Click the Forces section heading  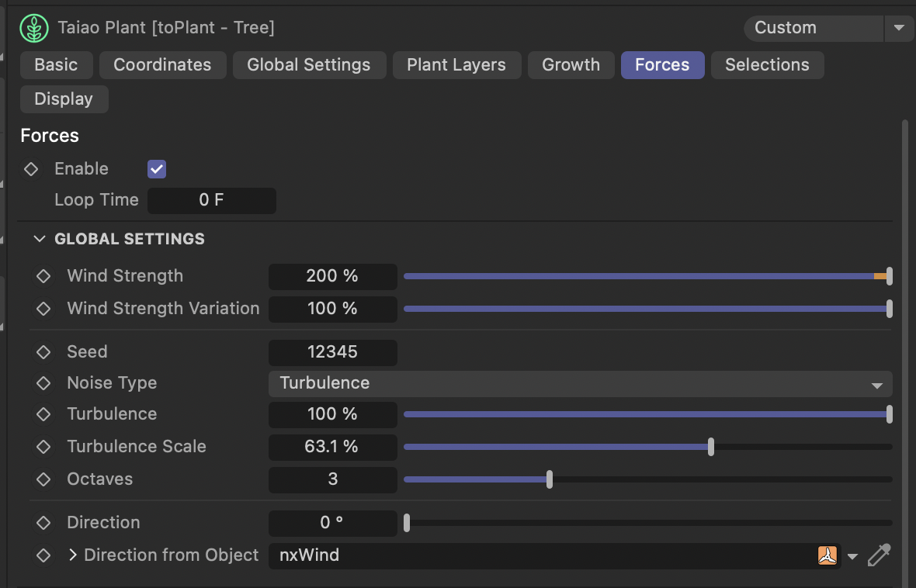(x=50, y=136)
